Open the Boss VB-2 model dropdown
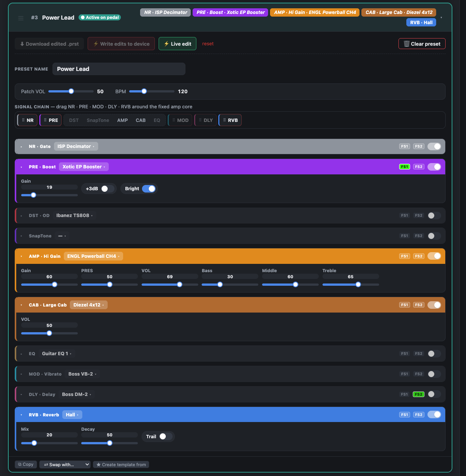The image size is (466, 476). (82, 374)
